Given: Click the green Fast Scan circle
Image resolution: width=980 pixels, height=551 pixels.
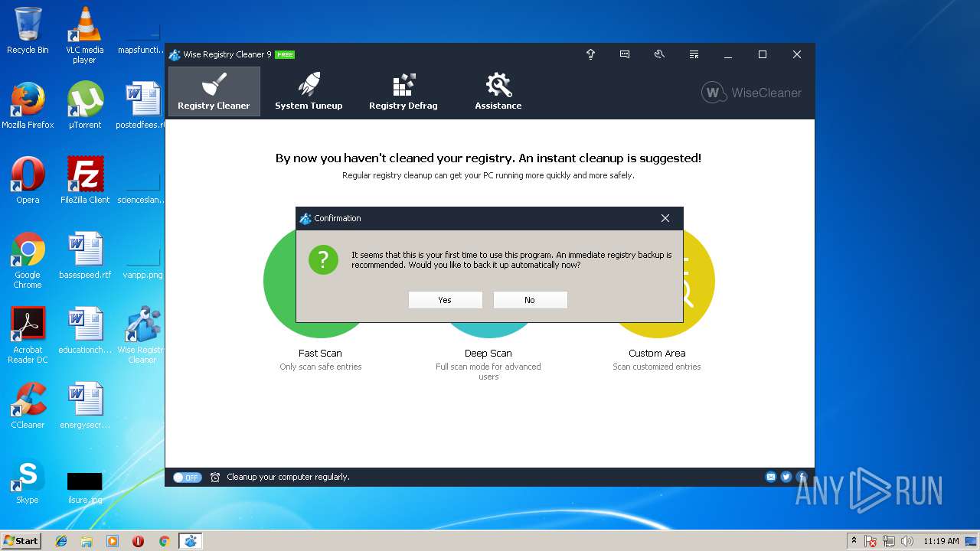Looking at the screenshot, I should (279, 283).
